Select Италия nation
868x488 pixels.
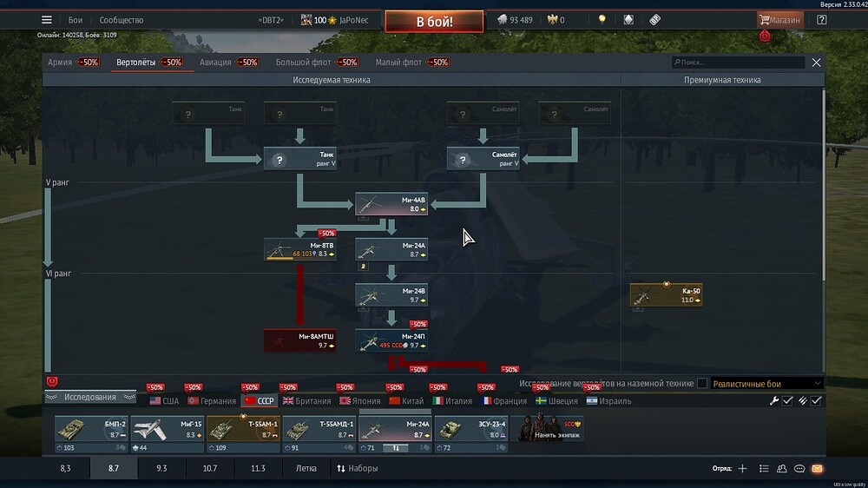click(452, 401)
